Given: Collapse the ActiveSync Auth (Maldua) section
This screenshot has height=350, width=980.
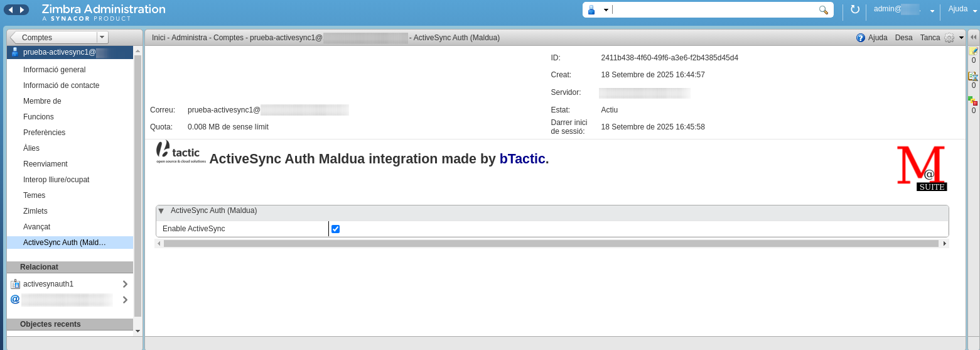Looking at the screenshot, I should tap(161, 211).
